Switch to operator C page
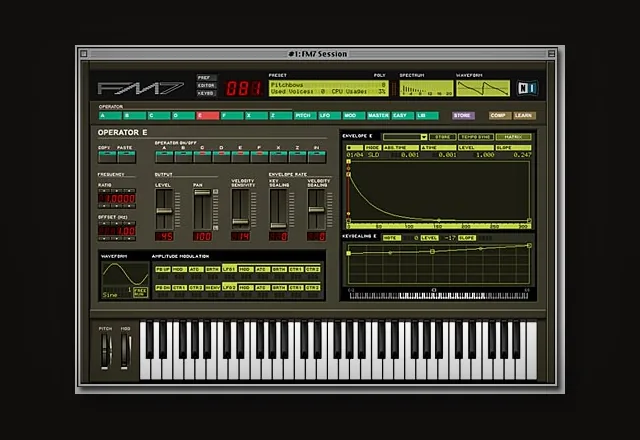 pos(159,116)
